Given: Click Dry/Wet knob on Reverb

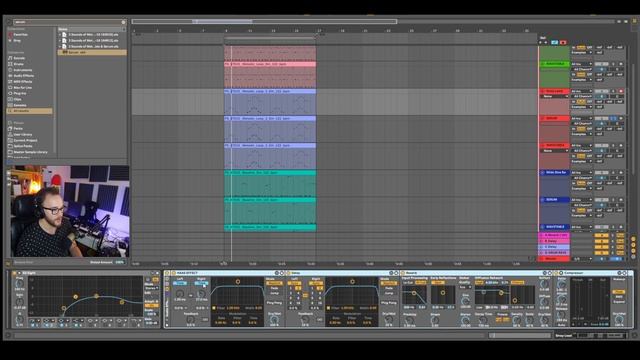Looking at the screenshot, I should click(545, 320).
